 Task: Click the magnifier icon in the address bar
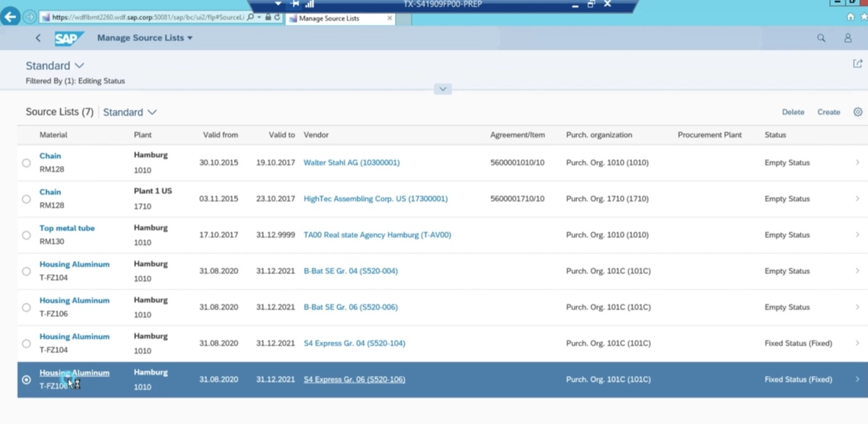[x=251, y=17]
